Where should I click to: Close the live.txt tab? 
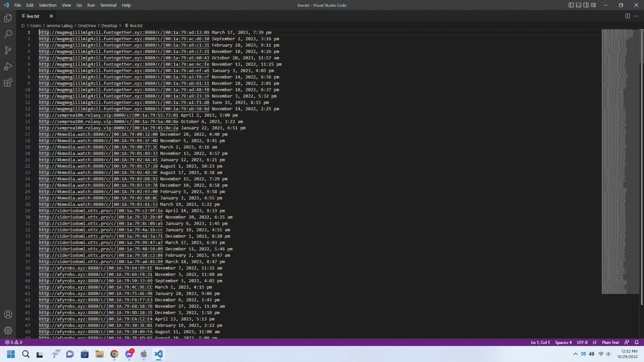click(x=51, y=16)
